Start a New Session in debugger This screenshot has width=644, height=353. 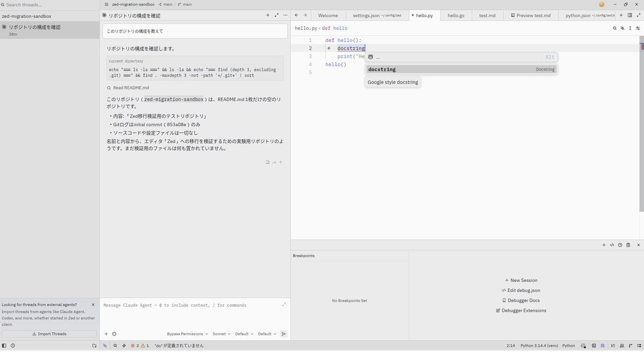click(521, 280)
